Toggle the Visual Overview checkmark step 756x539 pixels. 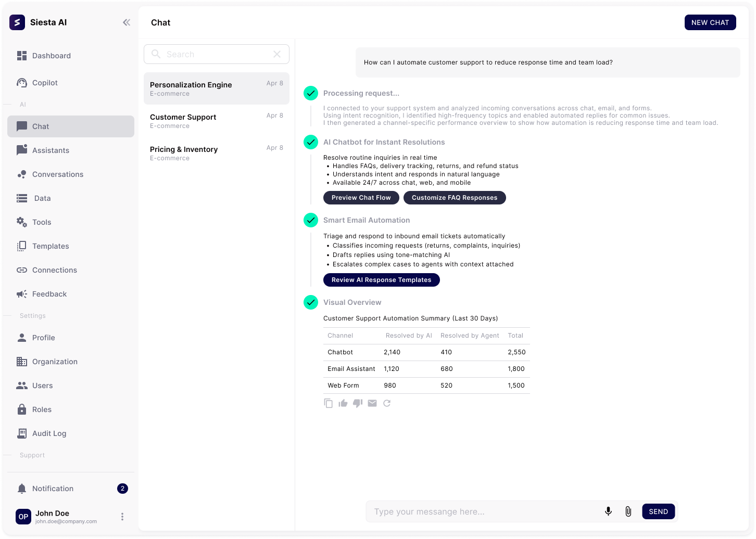[311, 302]
